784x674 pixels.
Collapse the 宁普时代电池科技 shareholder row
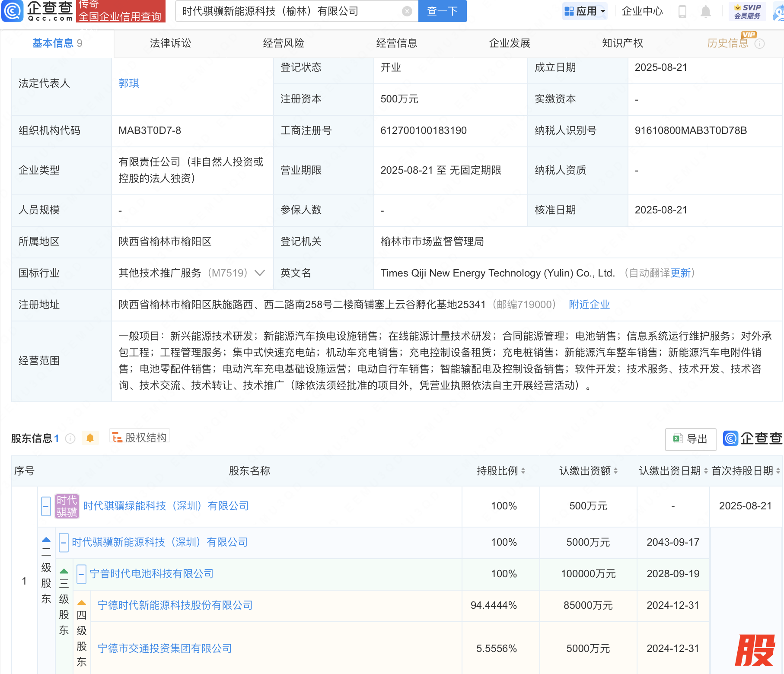81,574
